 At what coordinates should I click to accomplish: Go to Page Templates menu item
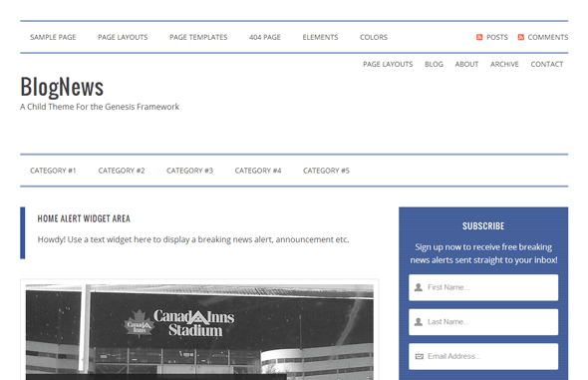(x=198, y=37)
